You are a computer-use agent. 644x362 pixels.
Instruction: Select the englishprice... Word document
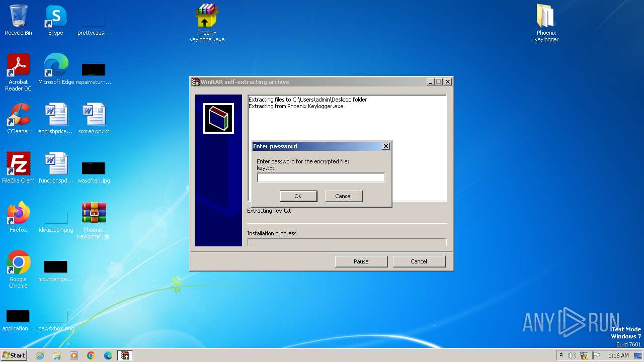point(56,119)
